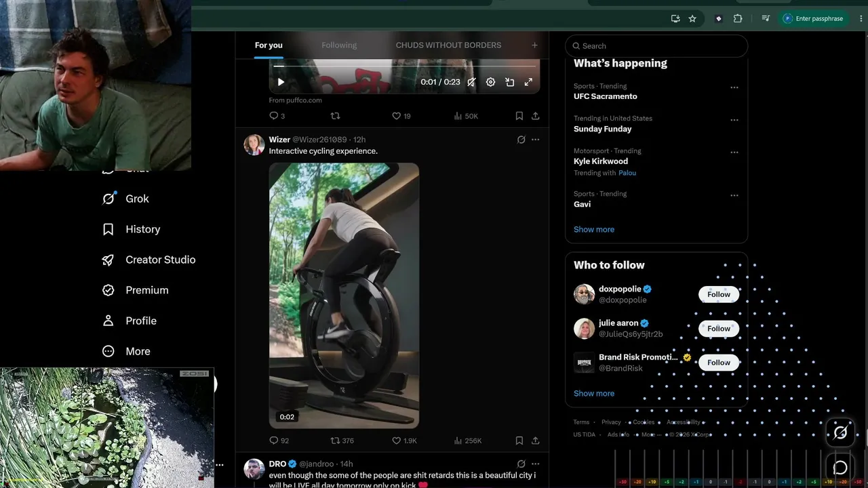The image size is (868, 488).
Task: Open the browser Extensions puzzle icon
Action: [x=738, y=19]
